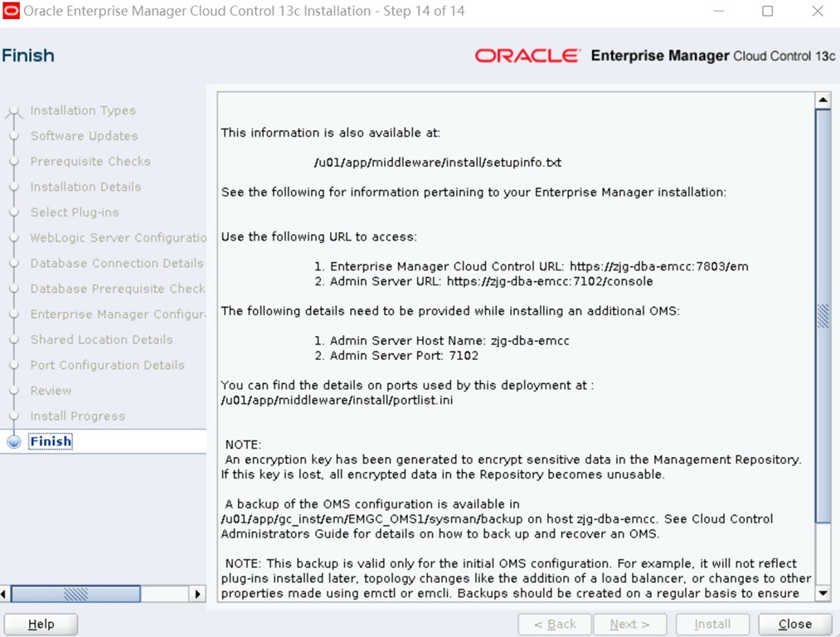
Task: Click the 'Finish' page heading
Action: 28,56
